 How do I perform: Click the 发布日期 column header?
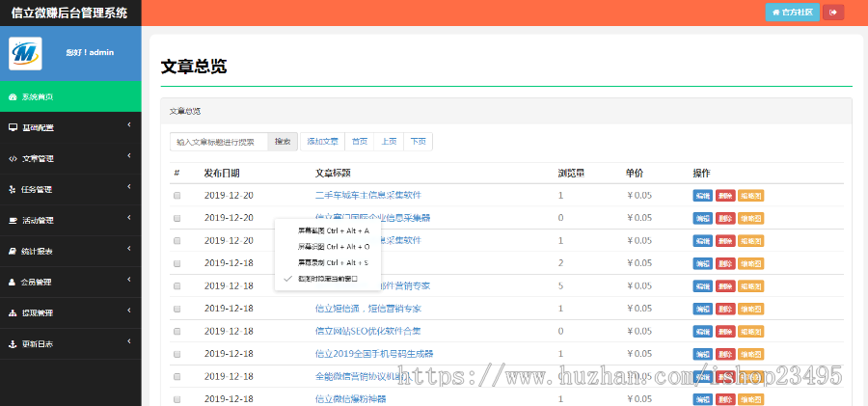click(222, 173)
